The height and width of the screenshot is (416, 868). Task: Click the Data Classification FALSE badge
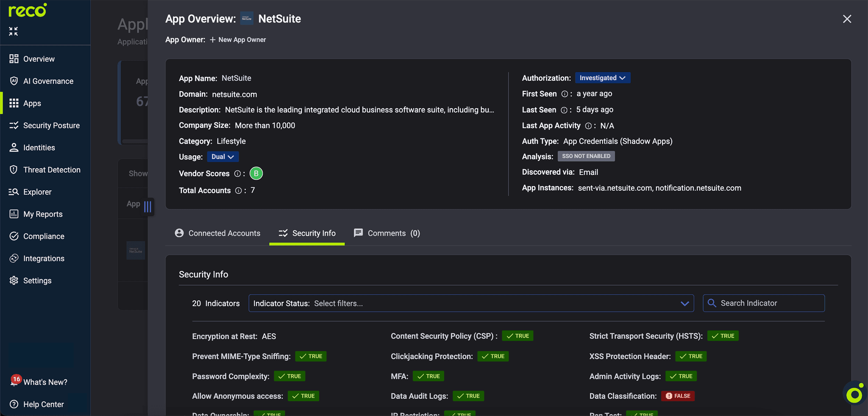tap(678, 396)
